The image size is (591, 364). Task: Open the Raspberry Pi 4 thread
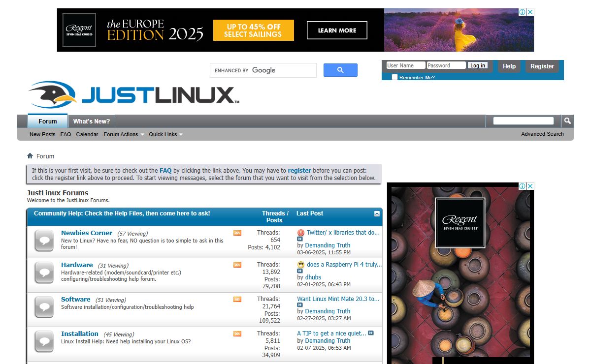coord(344,265)
